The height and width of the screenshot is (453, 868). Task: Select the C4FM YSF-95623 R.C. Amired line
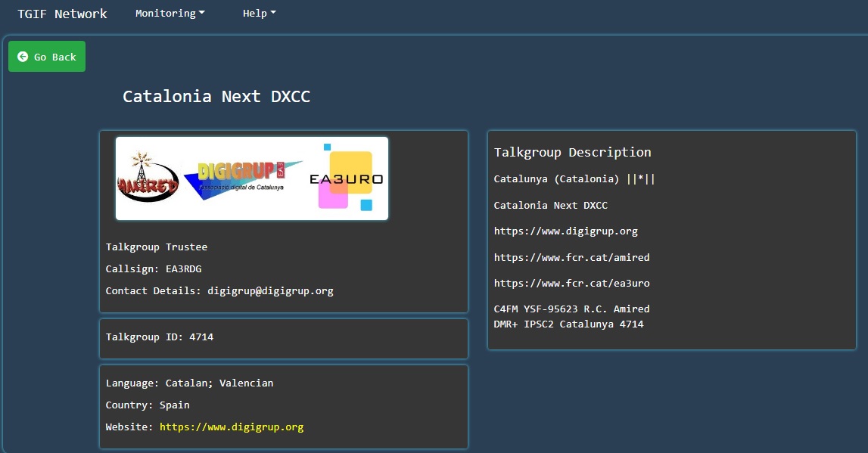pyautogui.click(x=572, y=309)
